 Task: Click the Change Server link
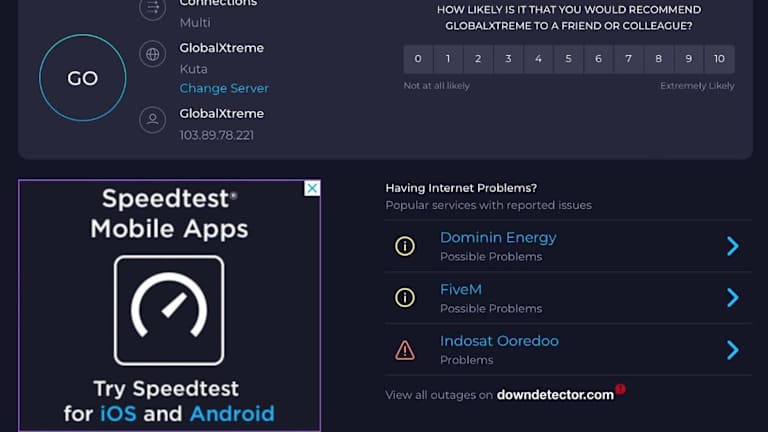pyautogui.click(x=224, y=88)
